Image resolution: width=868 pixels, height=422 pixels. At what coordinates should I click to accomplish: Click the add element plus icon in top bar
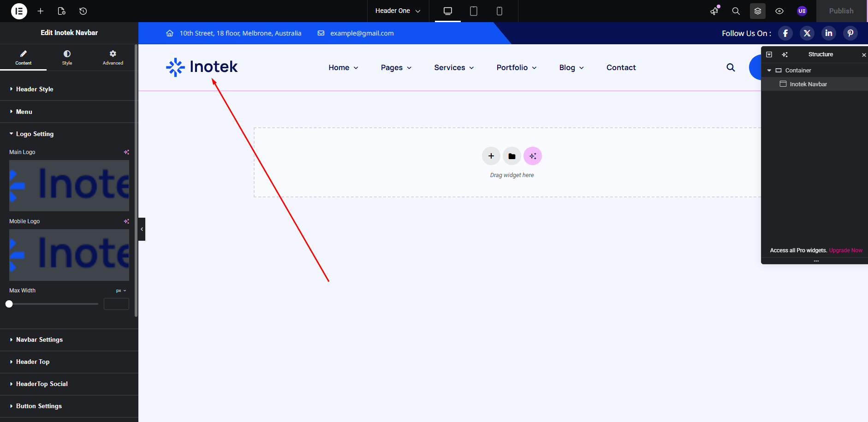coord(41,11)
